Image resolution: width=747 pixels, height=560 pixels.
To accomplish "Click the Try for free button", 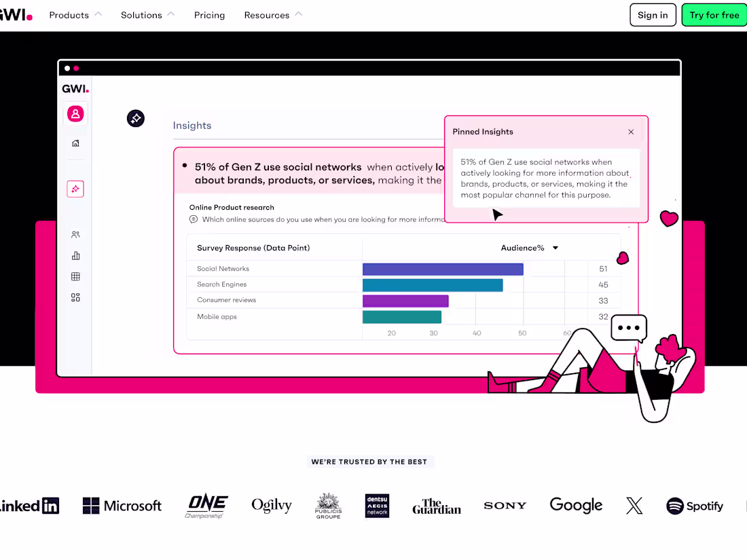I will (714, 14).
